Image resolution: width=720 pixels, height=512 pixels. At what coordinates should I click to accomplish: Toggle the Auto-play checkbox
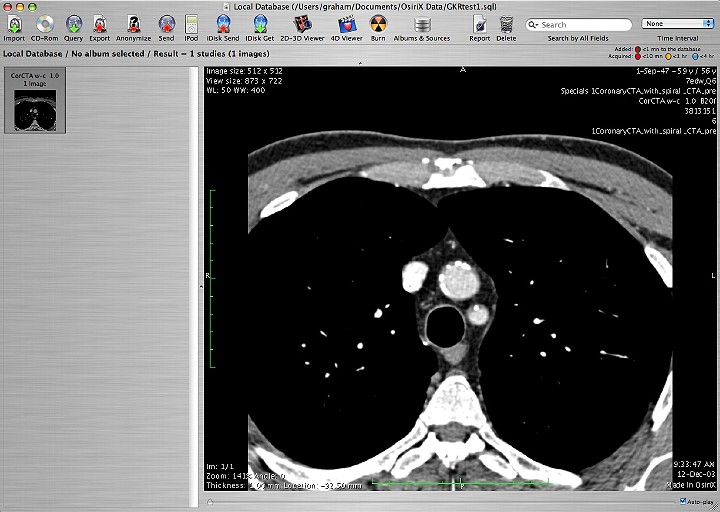[683, 501]
